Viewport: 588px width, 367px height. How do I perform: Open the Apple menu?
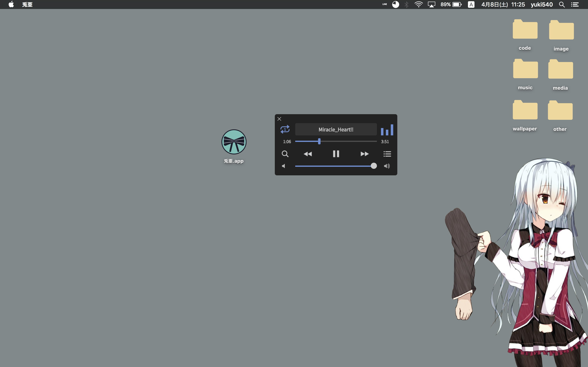pos(11,4)
